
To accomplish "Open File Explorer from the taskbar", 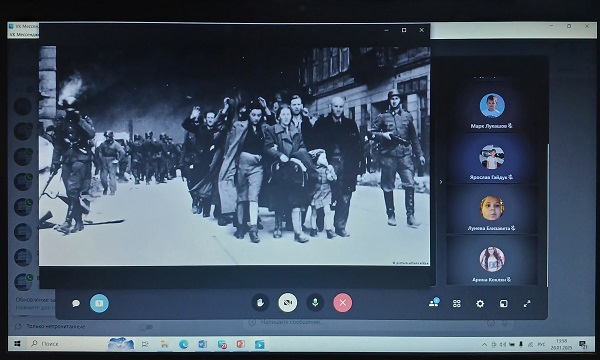I will 165,344.
